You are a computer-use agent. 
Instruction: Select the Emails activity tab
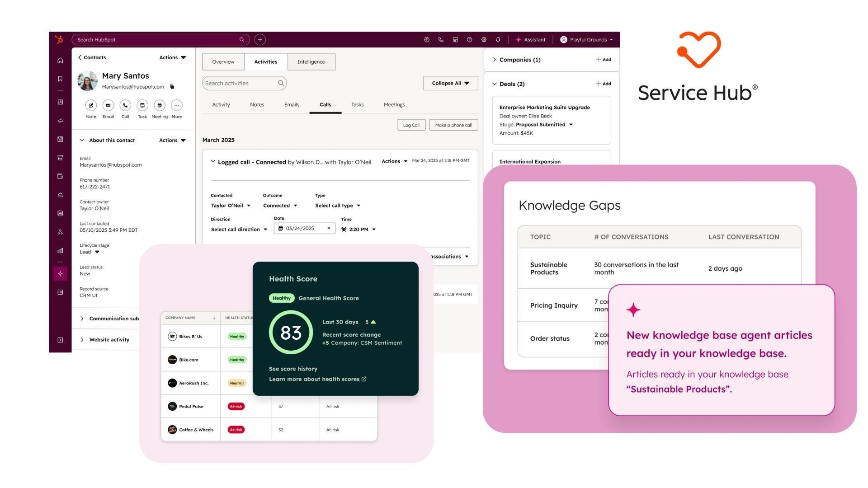pos(292,105)
